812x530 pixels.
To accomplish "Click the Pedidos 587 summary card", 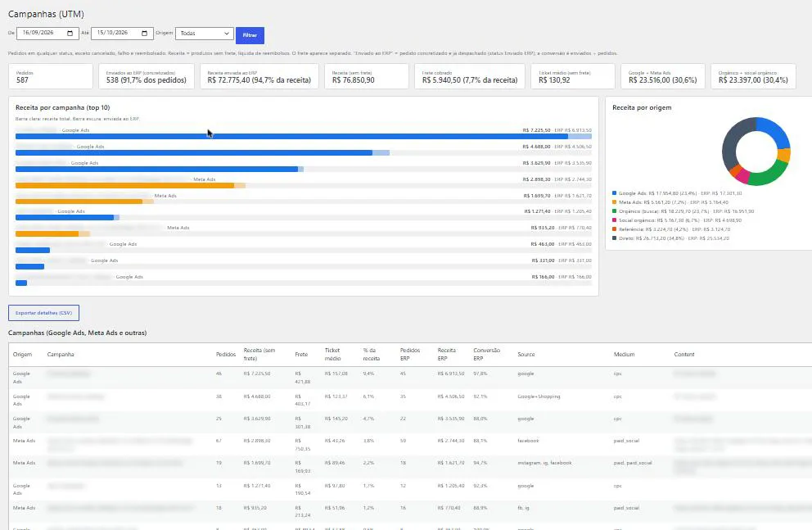I will tap(51, 76).
